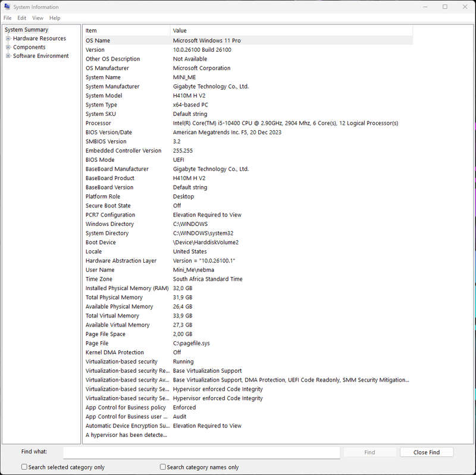
Task: Select the System Directory row
Action: click(248, 233)
